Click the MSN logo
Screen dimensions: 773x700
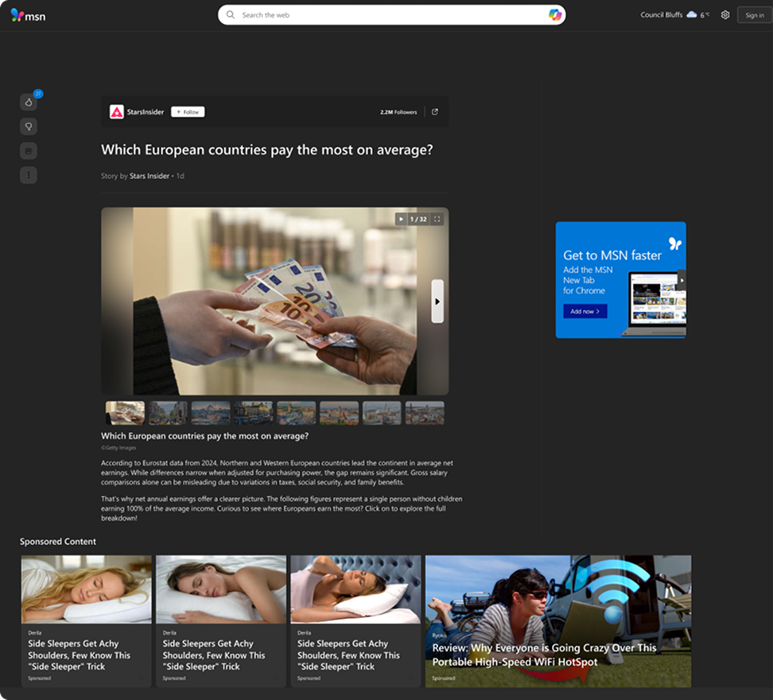28,15
